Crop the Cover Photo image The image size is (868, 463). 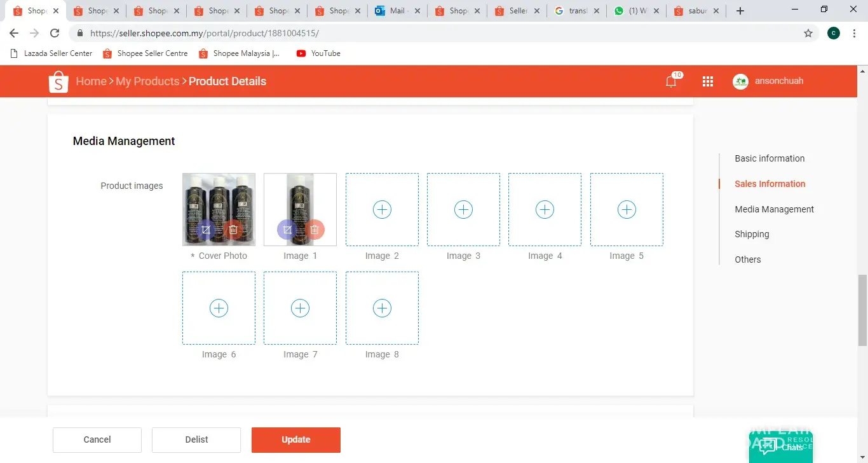[205, 230]
